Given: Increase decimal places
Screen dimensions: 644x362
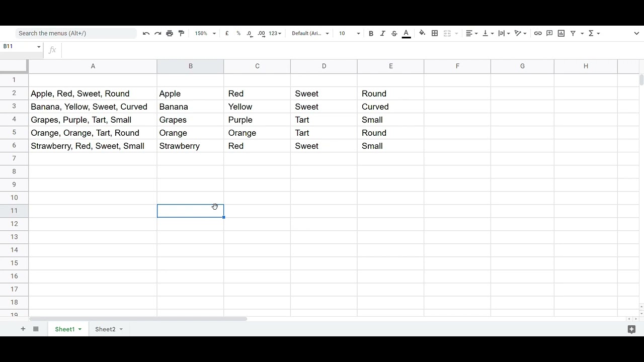Looking at the screenshot, I should pyautogui.click(x=261, y=33).
